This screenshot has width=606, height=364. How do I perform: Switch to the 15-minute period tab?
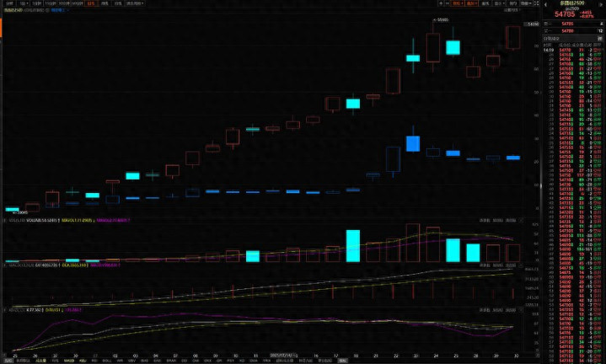point(51,3)
